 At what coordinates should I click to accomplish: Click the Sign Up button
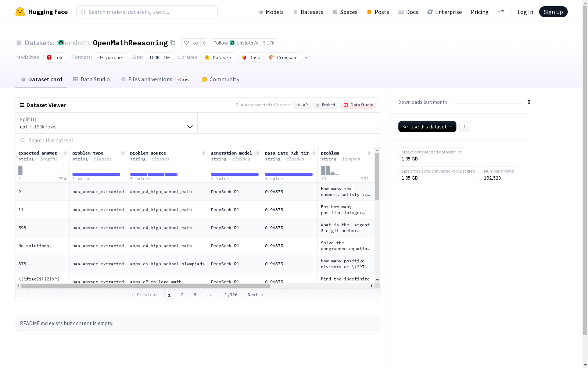coord(553,12)
